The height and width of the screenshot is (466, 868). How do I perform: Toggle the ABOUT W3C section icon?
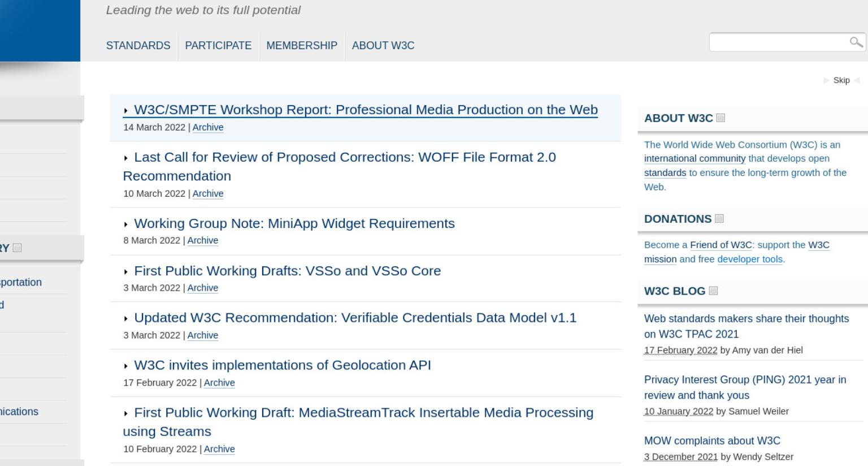click(x=721, y=118)
